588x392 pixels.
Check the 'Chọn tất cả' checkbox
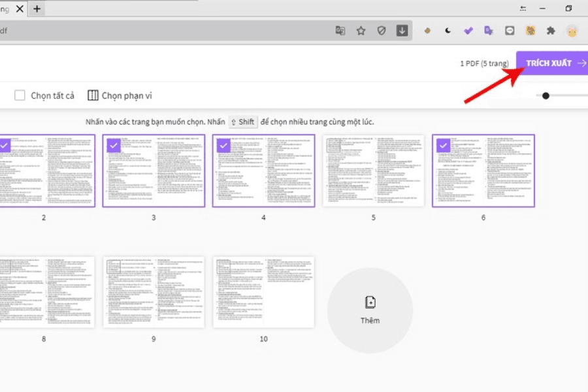tap(20, 95)
